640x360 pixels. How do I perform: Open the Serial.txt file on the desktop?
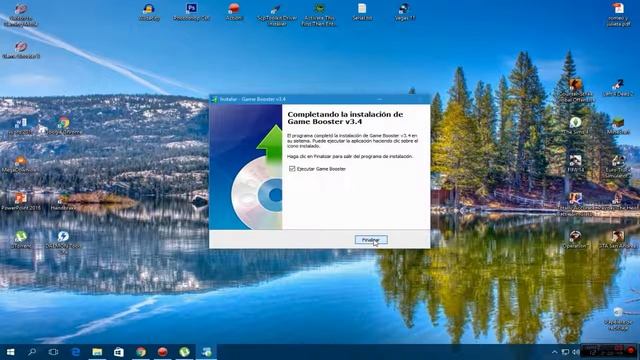[x=362, y=12]
